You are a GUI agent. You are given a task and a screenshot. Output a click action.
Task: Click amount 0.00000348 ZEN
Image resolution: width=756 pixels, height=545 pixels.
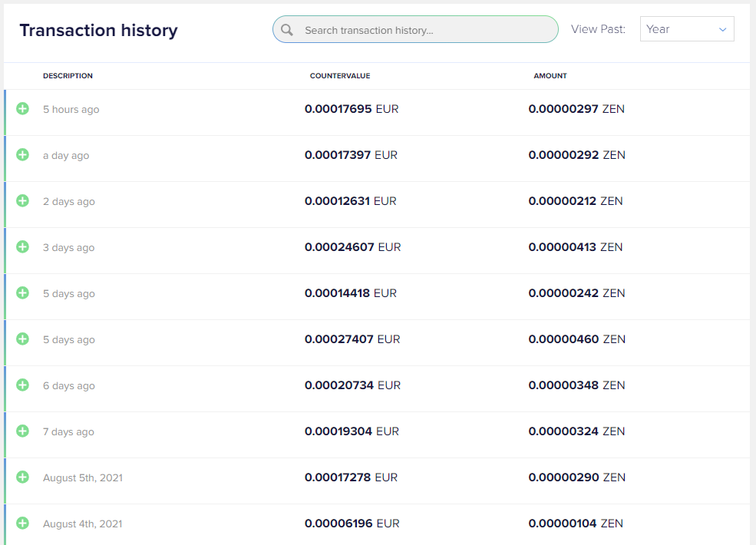[x=576, y=385]
